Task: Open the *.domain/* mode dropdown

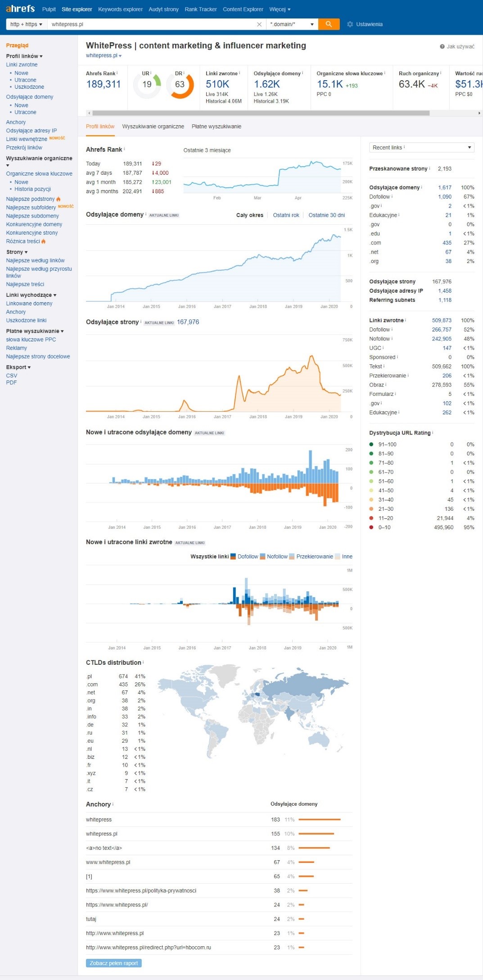Action: (292, 24)
